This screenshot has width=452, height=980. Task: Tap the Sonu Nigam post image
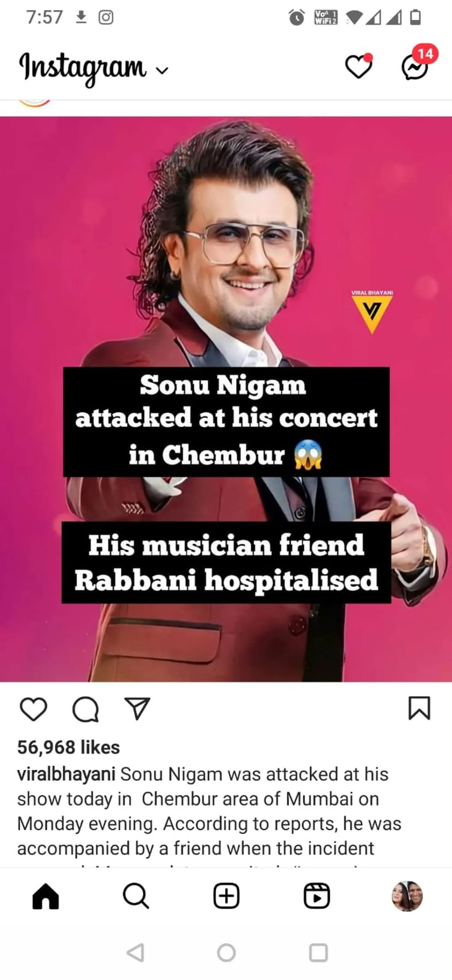(226, 399)
